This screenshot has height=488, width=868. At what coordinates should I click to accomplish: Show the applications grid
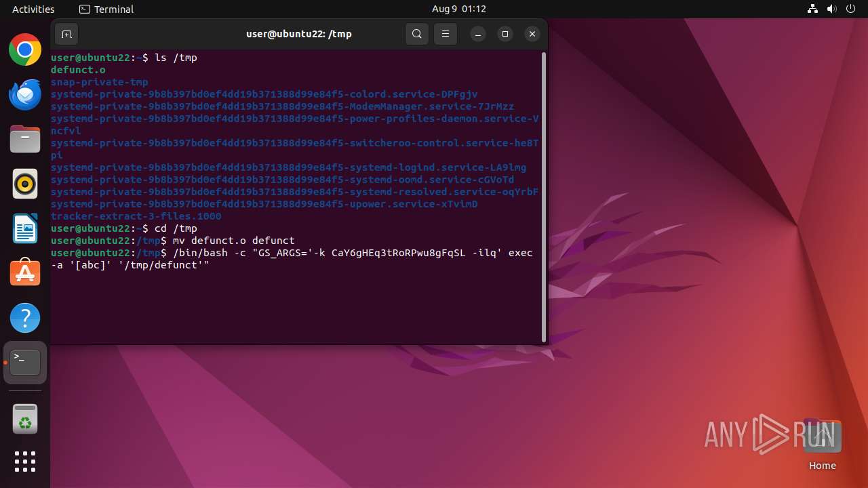(25, 462)
